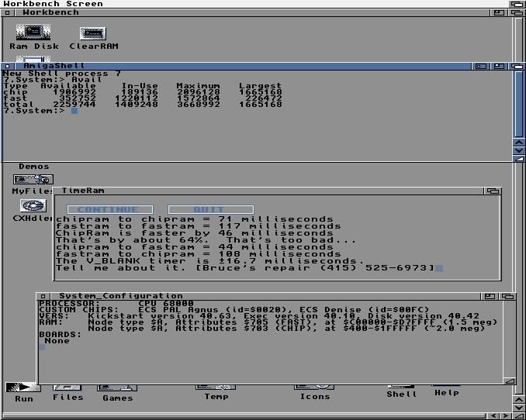The image size is (526, 420).
Task: Close the AmigaShell window via close gadget
Action: [x=8, y=66]
